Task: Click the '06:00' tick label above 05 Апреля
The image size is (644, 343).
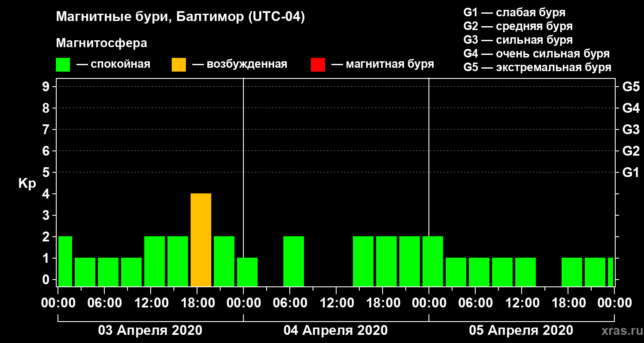Action: pos(475,303)
